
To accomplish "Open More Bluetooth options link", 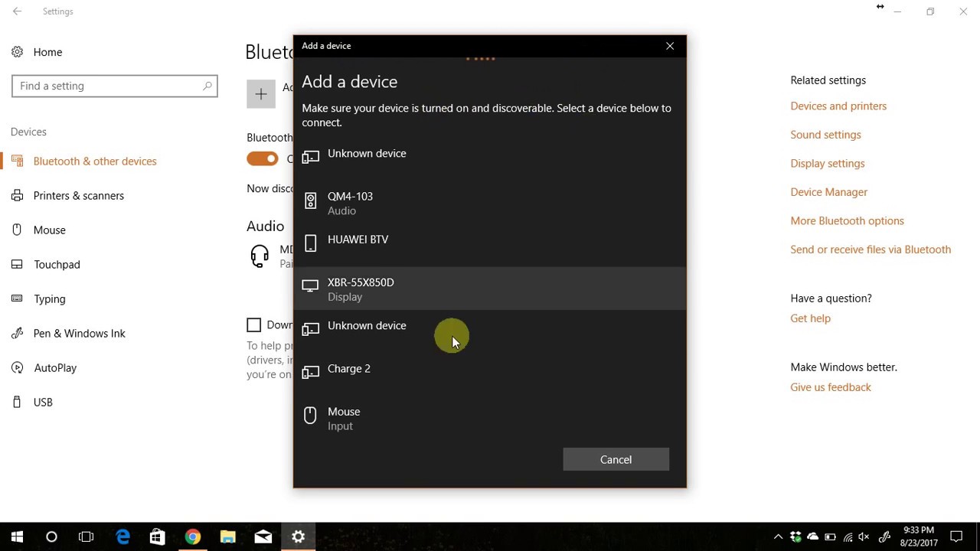I will coord(847,220).
